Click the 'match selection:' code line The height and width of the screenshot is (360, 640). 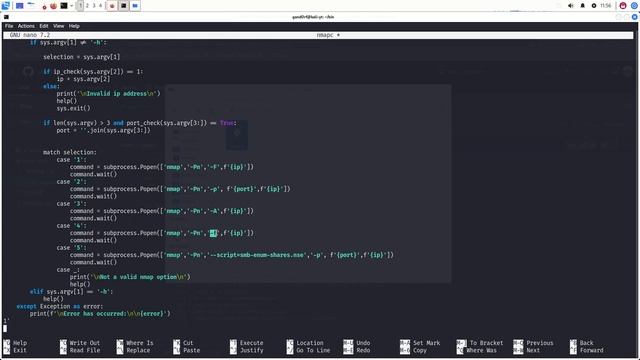pos(70,152)
